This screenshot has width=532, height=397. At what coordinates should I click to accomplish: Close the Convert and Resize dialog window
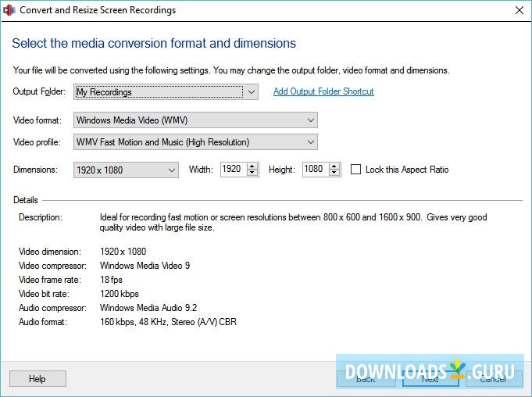[x=519, y=10]
